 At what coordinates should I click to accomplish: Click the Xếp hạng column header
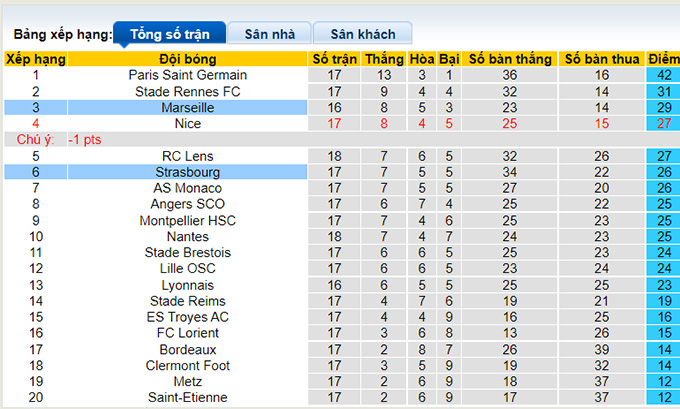(x=36, y=59)
